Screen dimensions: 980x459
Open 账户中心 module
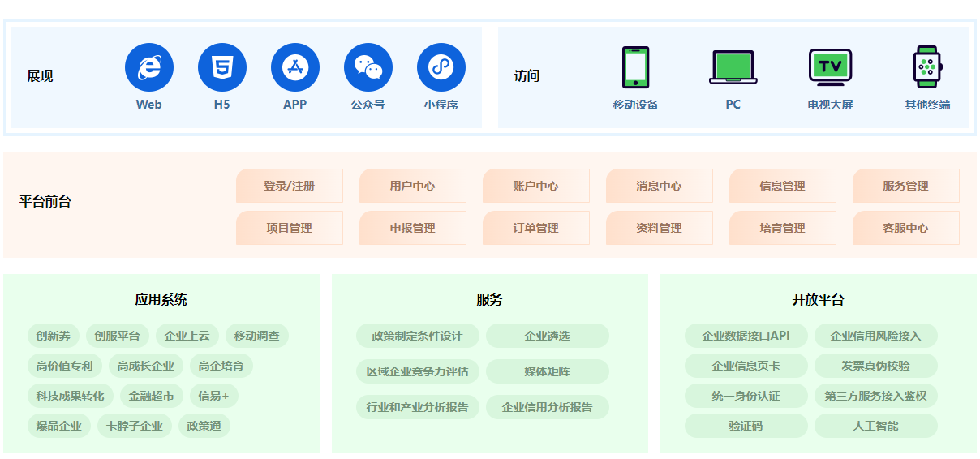536,186
